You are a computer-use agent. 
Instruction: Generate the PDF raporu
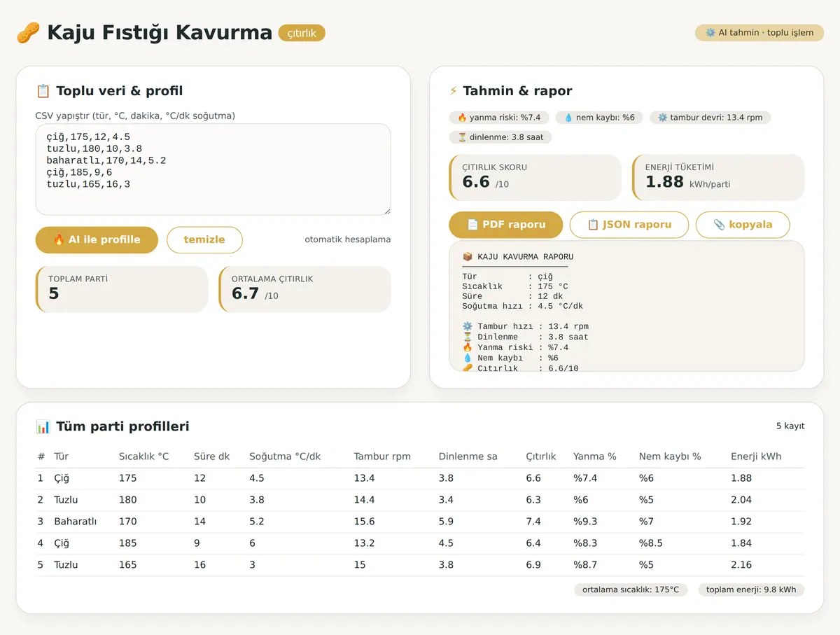click(x=505, y=225)
